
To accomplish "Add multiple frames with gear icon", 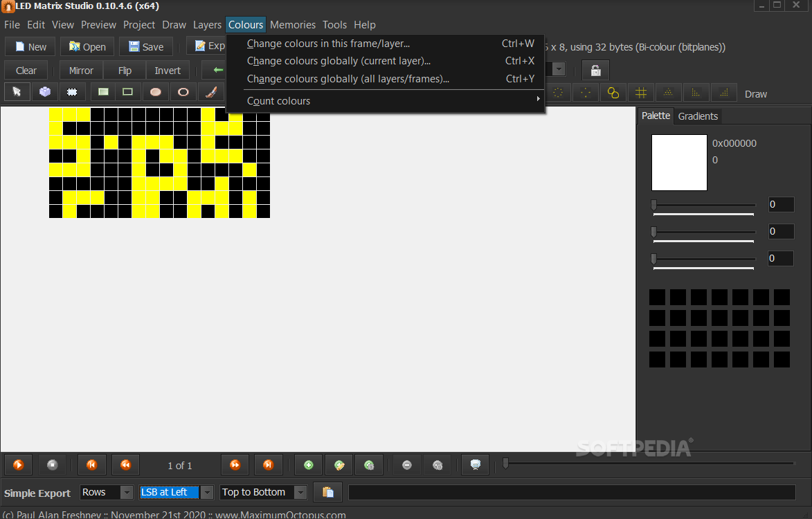I will point(369,464).
